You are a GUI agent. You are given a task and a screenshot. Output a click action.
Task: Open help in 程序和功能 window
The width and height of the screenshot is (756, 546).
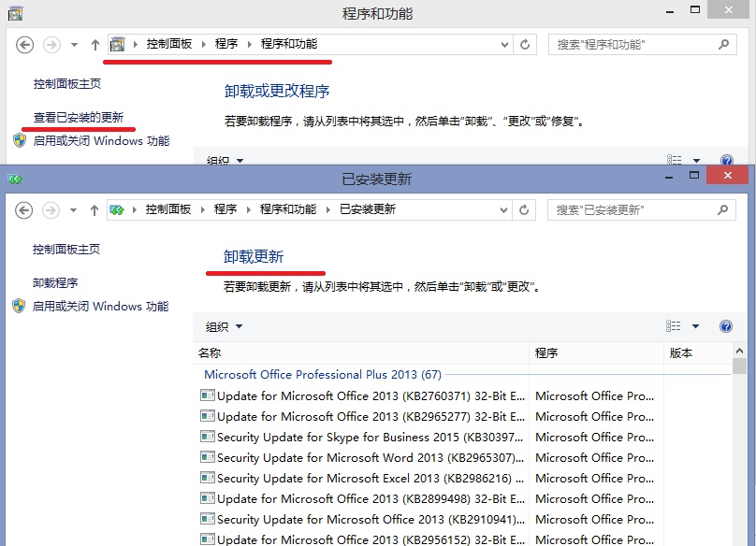pyautogui.click(x=727, y=160)
